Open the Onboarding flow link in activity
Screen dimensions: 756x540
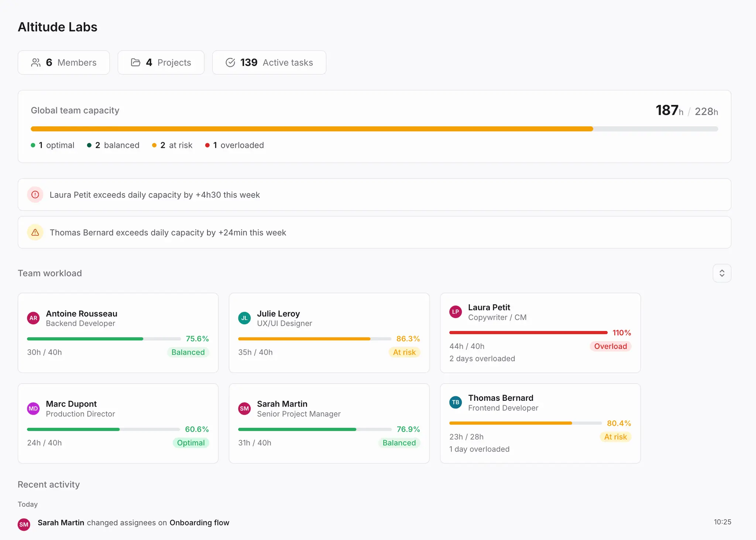pyautogui.click(x=199, y=523)
